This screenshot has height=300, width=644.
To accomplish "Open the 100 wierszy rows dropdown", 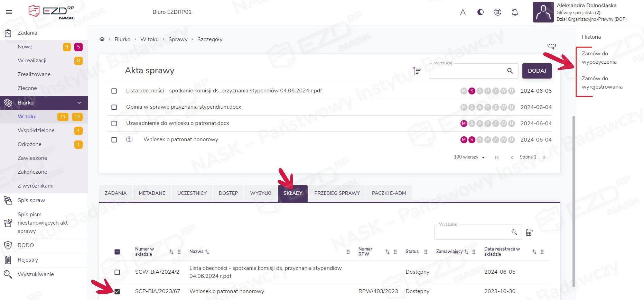I will (x=469, y=157).
